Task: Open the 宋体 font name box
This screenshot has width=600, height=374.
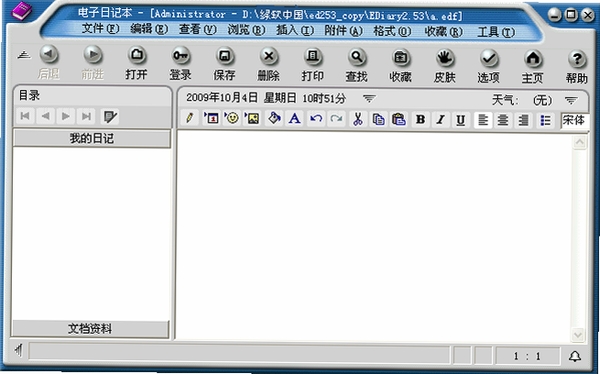Action: click(575, 121)
